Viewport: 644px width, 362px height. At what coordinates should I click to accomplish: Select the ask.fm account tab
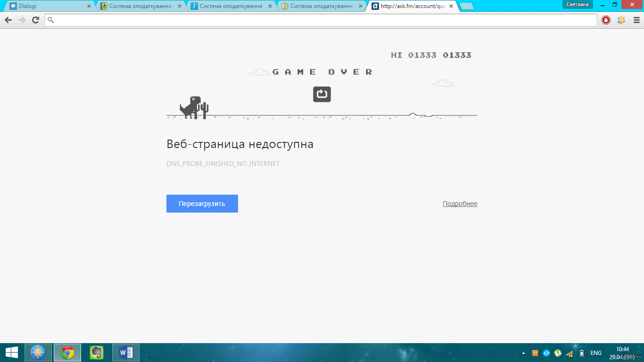click(x=413, y=6)
